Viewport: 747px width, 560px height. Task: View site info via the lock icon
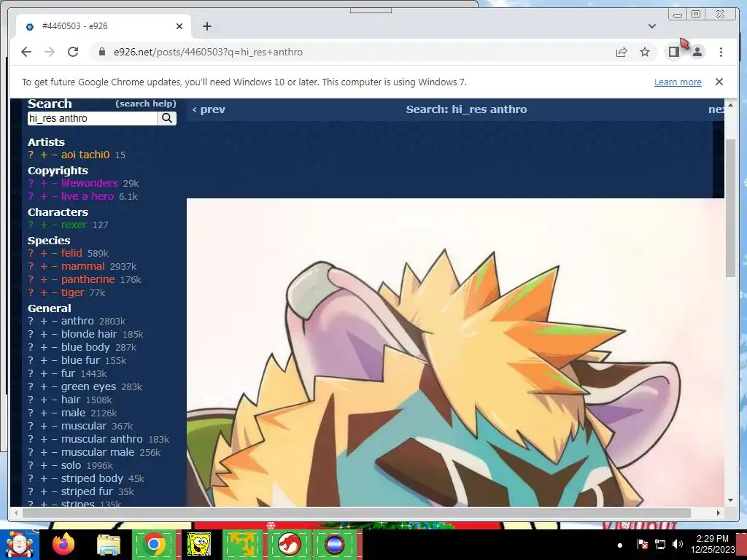pos(102,52)
